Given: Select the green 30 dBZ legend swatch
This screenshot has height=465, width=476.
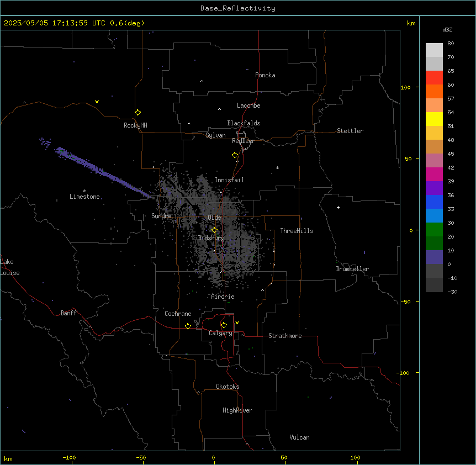Looking at the screenshot, I should [434, 230].
